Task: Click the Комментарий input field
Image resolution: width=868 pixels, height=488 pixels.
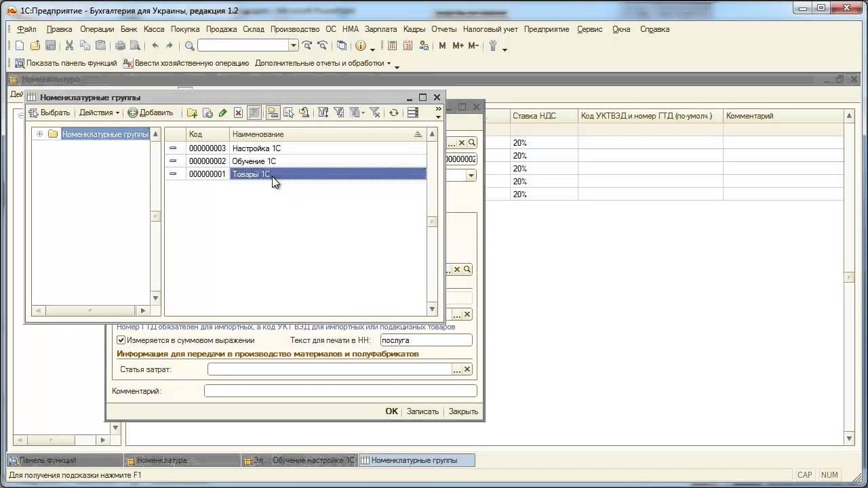Action: (x=340, y=391)
